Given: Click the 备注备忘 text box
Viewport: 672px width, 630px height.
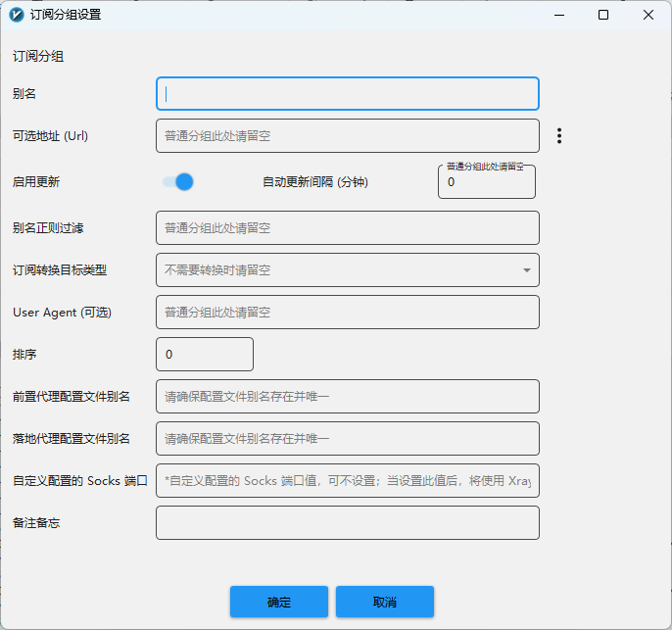Looking at the screenshot, I should pyautogui.click(x=348, y=522).
